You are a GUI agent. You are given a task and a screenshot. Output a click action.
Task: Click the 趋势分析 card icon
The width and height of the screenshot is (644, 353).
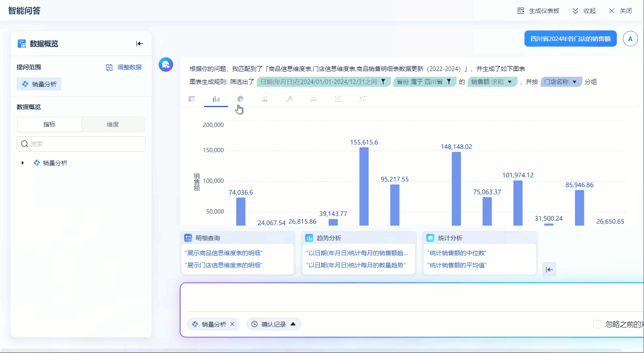point(309,238)
